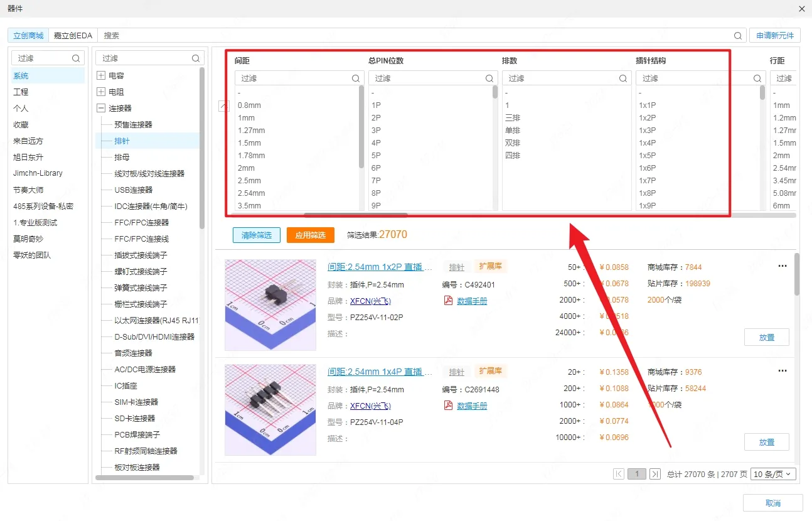Click the search icon in the 间距 filter box
812x521 pixels.
coord(356,78)
